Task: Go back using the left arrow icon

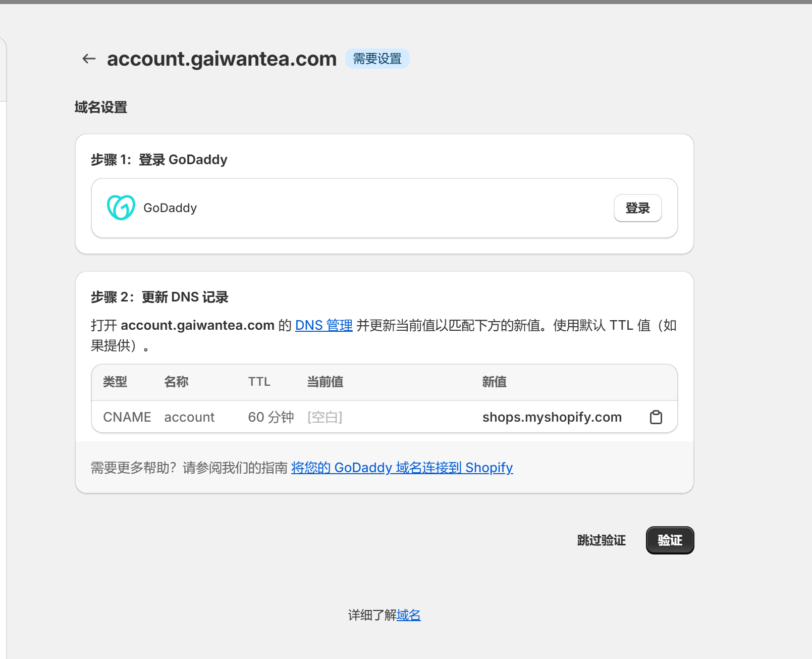Action: click(x=89, y=59)
